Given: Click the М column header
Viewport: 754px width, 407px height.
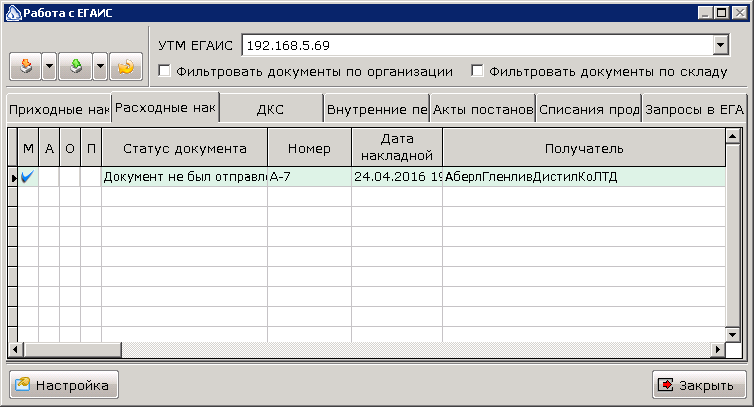Looking at the screenshot, I should pos(28,148).
